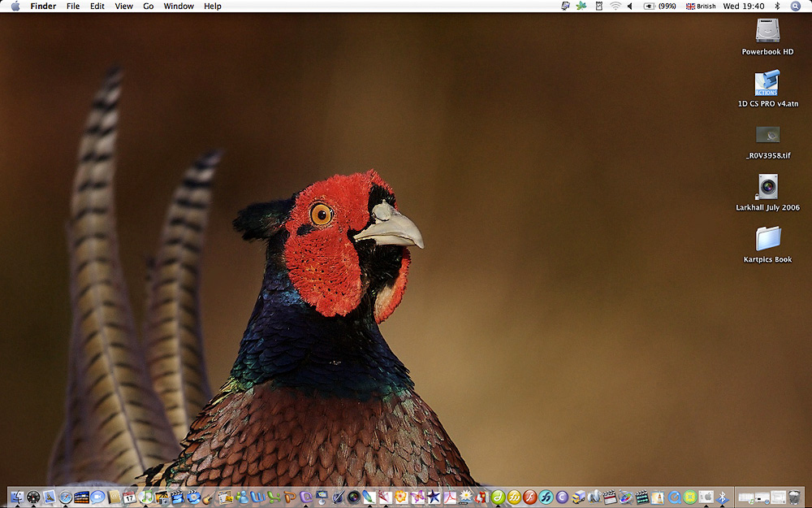This screenshot has width=812, height=508.
Task: Open the Mail app in Dock
Action: coord(50,497)
